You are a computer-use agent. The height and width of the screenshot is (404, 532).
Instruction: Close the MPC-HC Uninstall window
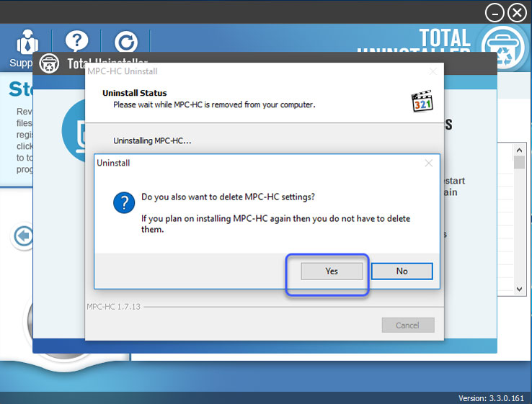tap(433, 71)
